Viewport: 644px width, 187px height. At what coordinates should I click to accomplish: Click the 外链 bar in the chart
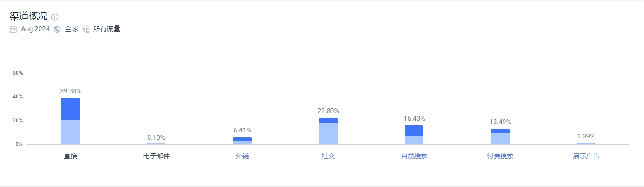(x=242, y=141)
